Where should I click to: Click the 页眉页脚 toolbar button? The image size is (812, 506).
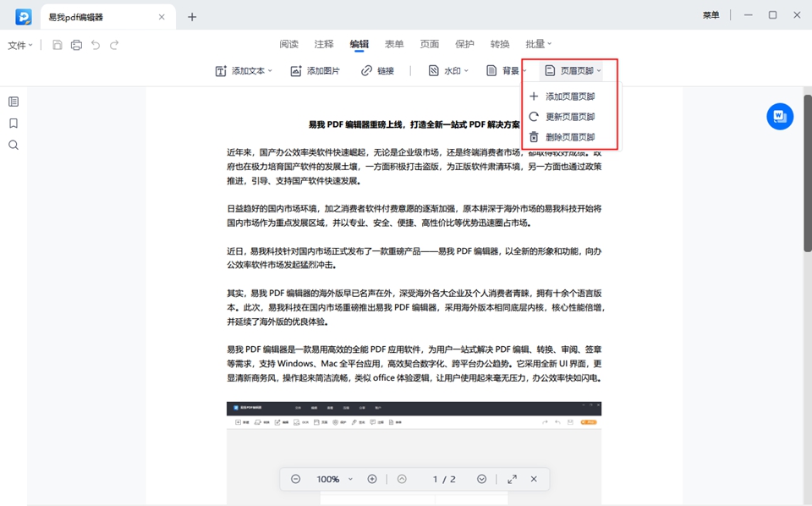(x=569, y=71)
